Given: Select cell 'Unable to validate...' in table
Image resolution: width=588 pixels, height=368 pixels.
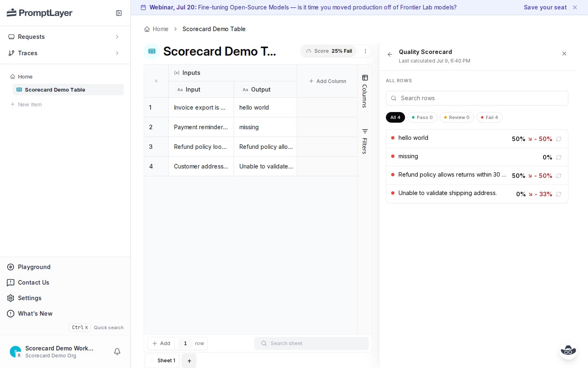Looking at the screenshot, I should coord(265,166).
